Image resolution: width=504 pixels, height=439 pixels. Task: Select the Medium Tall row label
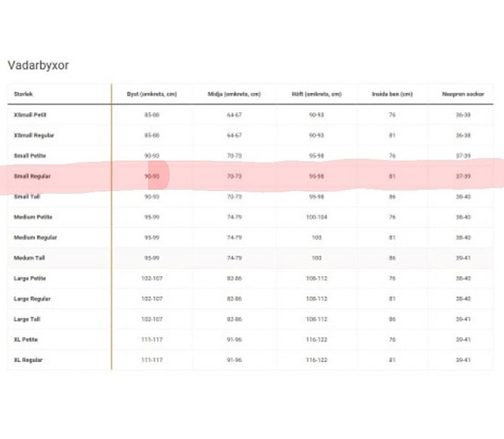[x=29, y=258]
